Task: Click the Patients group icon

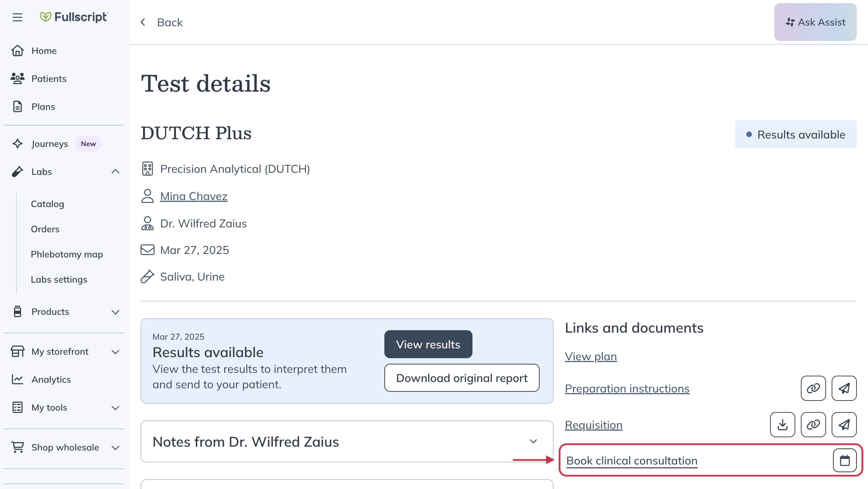Action: [17, 79]
